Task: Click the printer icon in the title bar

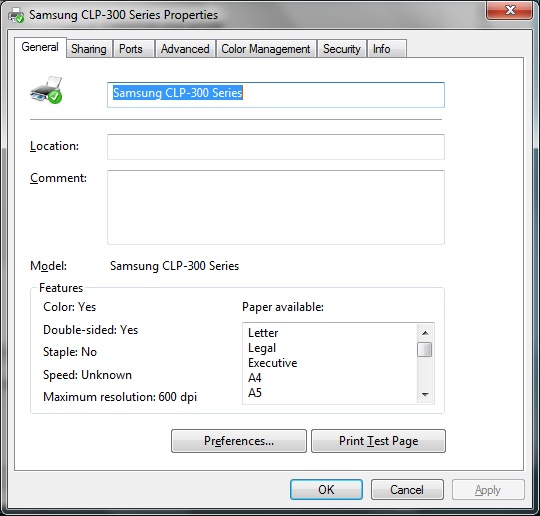Action: point(16,15)
